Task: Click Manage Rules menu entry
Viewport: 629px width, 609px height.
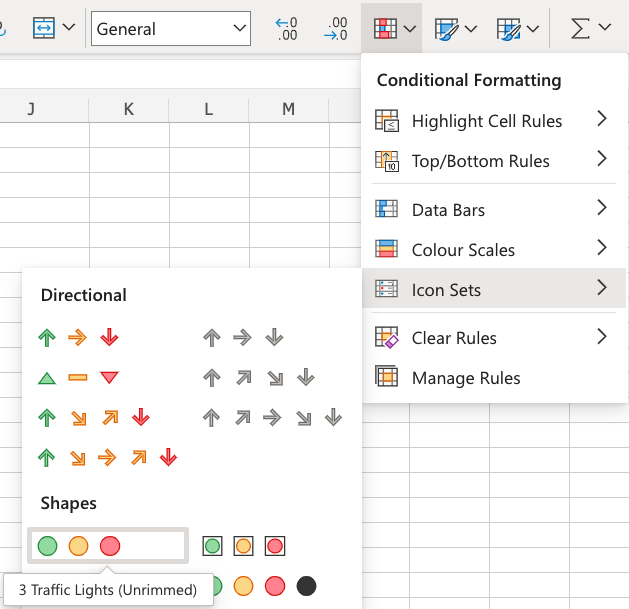Action: click(x=465, y=378)
